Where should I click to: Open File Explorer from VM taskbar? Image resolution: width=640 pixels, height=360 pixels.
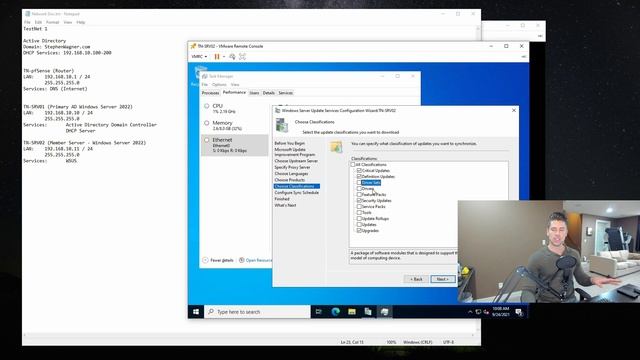351,312
